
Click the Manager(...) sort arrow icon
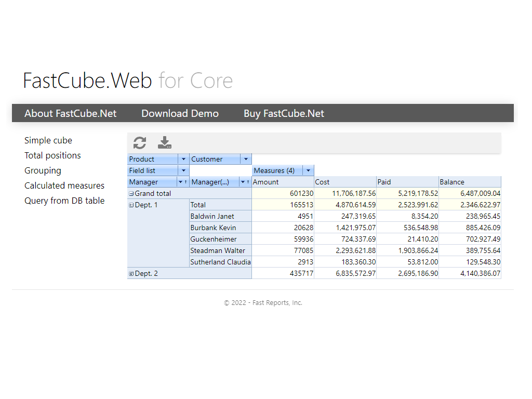[248, 182]
